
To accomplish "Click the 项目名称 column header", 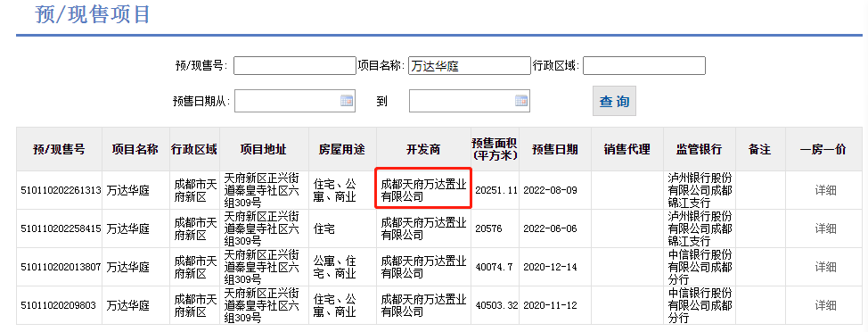I will click(x=135, y=149).
